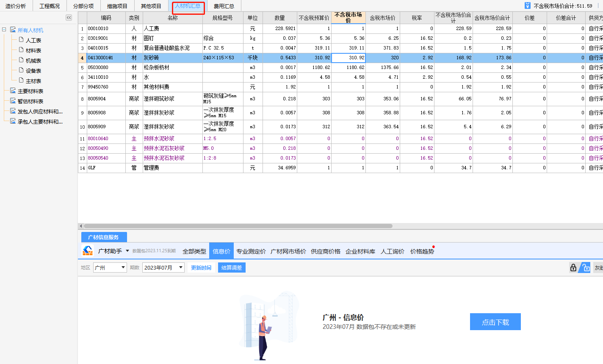Click the 复合普通硅酸盐水泥 name cell

point(173,48)
